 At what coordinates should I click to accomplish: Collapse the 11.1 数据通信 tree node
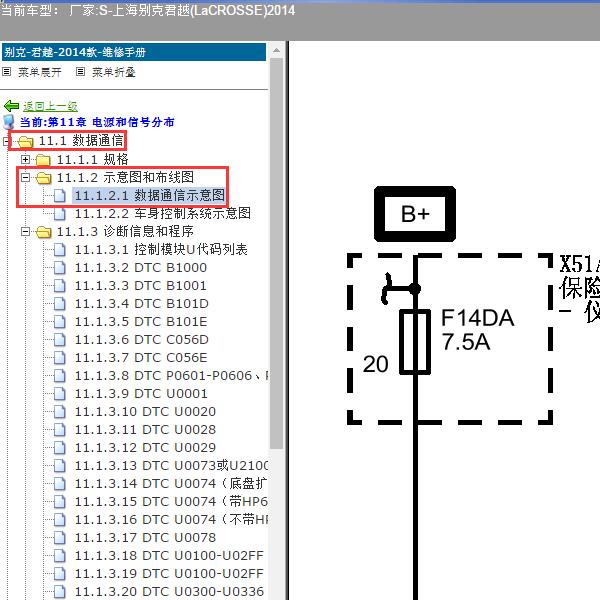point(6,141)
